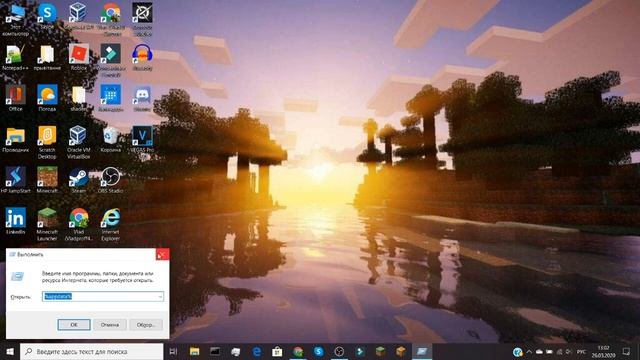
Task: Open the Vlad Chrome profile shortcut
Action: (79, 224)
